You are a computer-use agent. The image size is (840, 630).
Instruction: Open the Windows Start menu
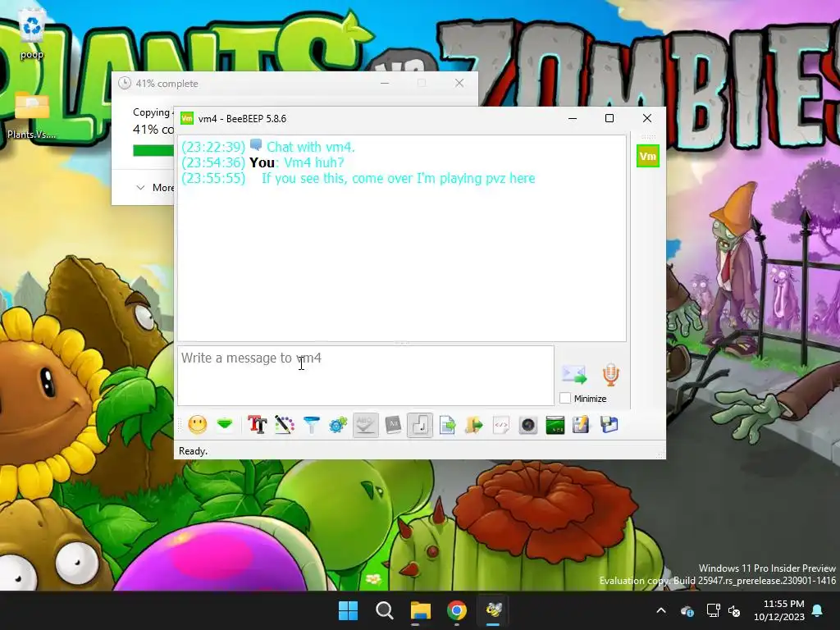(348, 610)
